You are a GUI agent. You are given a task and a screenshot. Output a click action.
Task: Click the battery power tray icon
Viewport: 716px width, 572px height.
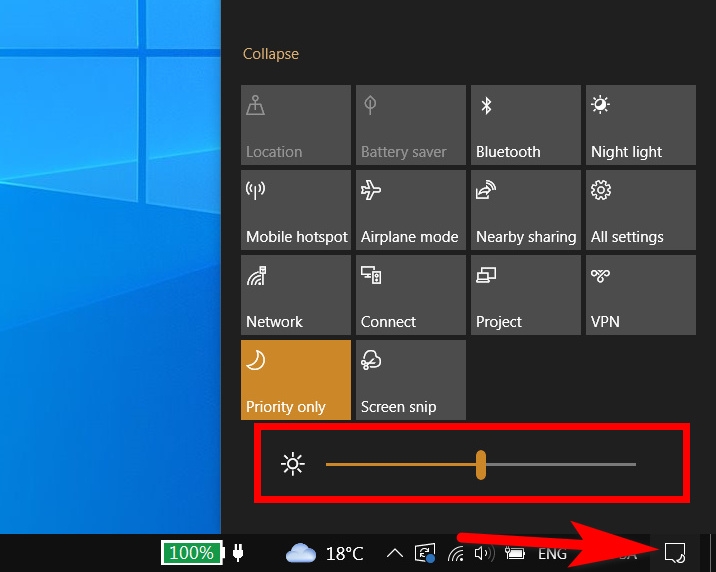(515, 553)
